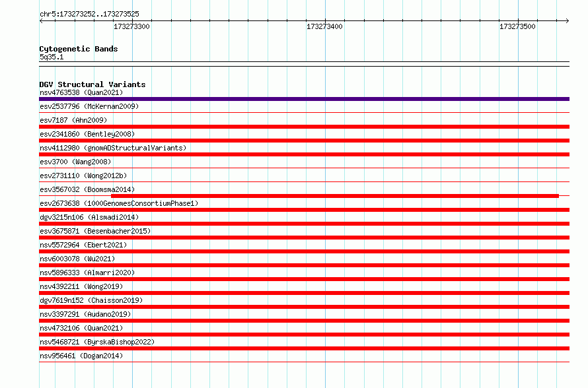Open the esv3567032 (Boomsma2014) variant
Image resolution: width=588 pixels, height=388 pixels.
click(87, 189)
